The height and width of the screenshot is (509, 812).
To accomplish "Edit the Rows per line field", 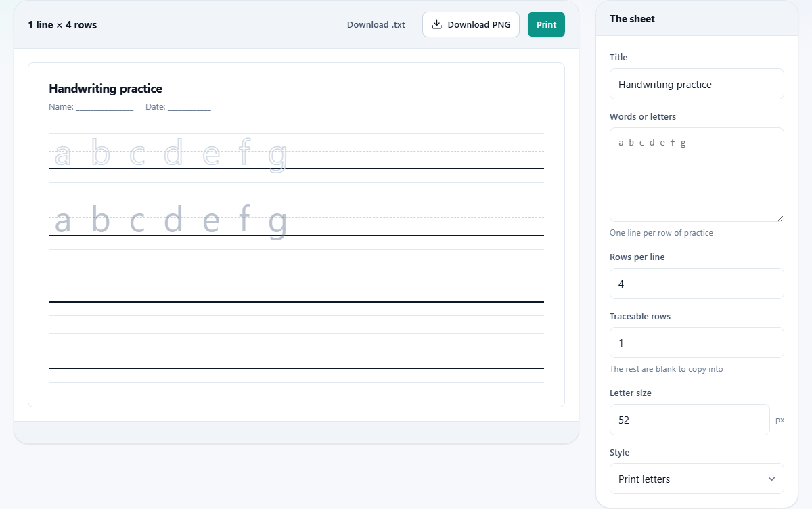I will (x=697, y=284).
